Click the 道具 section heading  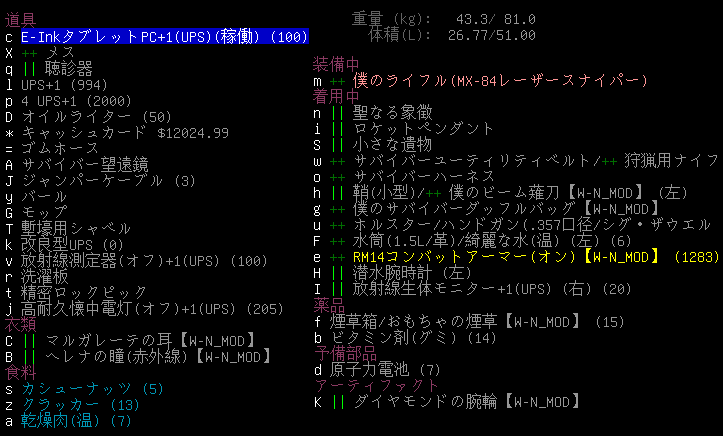(x=20, y=20)
